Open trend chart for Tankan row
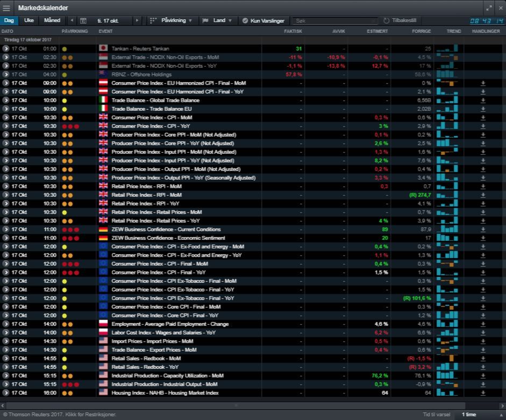The width and height of the screenshot is (506, 420). [447, 48]
